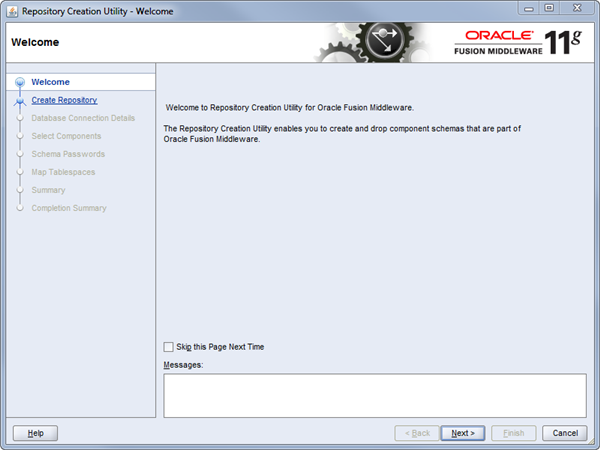The image size is (600, 450).
Task: Click the 'Messages:' label
Action: tap(183, 365)
